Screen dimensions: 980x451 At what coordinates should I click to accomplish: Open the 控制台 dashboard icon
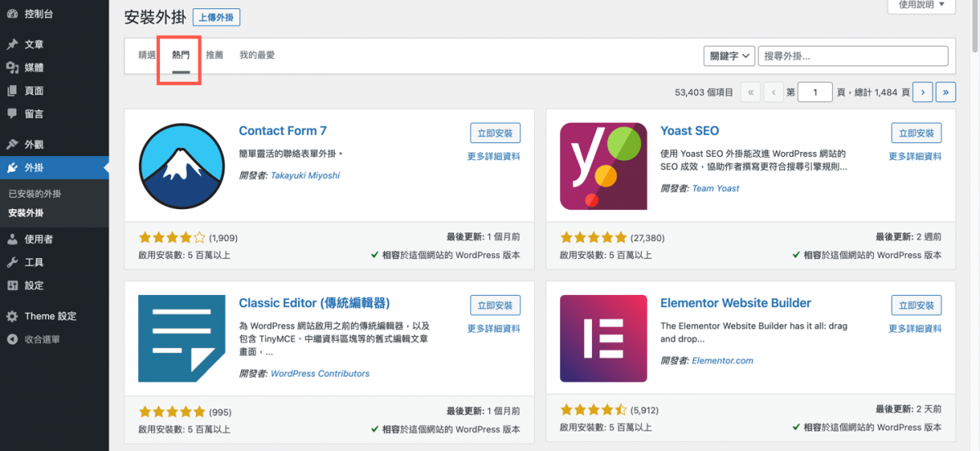[12, 14]
